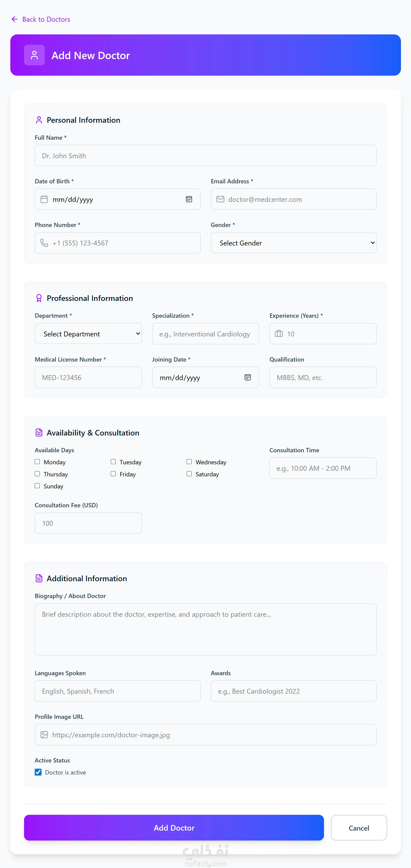Enable Saturday in Available Days
The height and width of the screenshot is (868, 411).
[189, 474]
